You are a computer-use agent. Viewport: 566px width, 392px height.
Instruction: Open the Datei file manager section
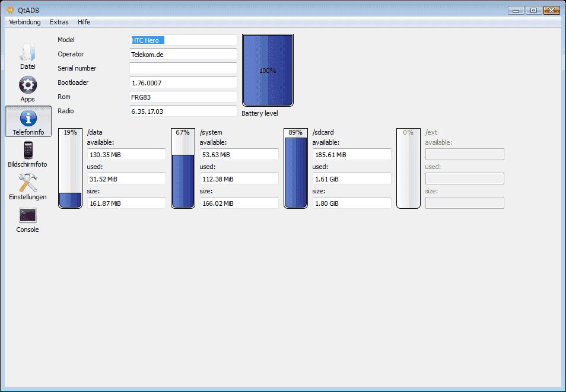(27, 57)
